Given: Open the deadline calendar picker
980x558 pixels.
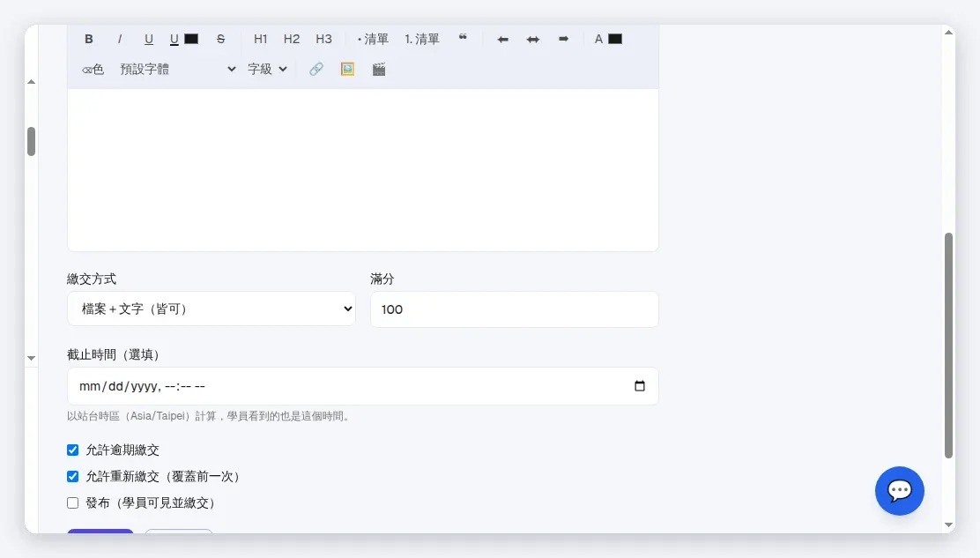Looking at the screenshot, I should [639, 386].
